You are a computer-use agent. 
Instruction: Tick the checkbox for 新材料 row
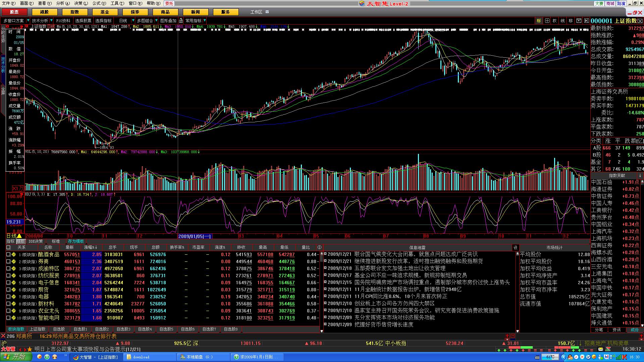8,304
